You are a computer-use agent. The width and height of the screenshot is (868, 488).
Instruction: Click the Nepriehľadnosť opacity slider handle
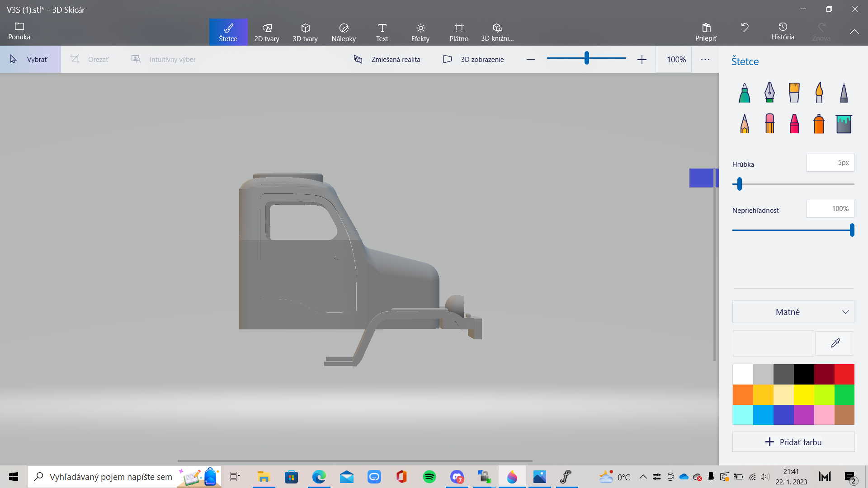coord(852,230)
